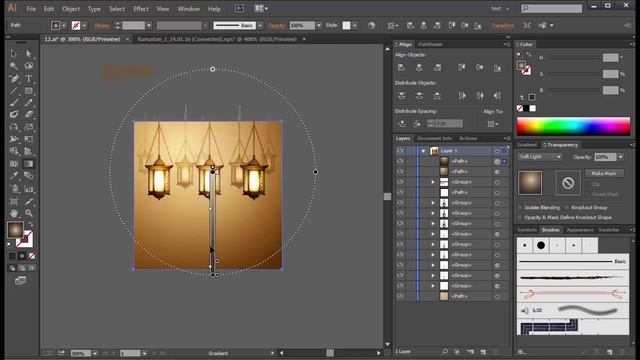Image resolution: width=640 pixels, height=360 pixels.
Task: Click Vertical Align Bottom in Align panel
Action: (x=497, y=67)
